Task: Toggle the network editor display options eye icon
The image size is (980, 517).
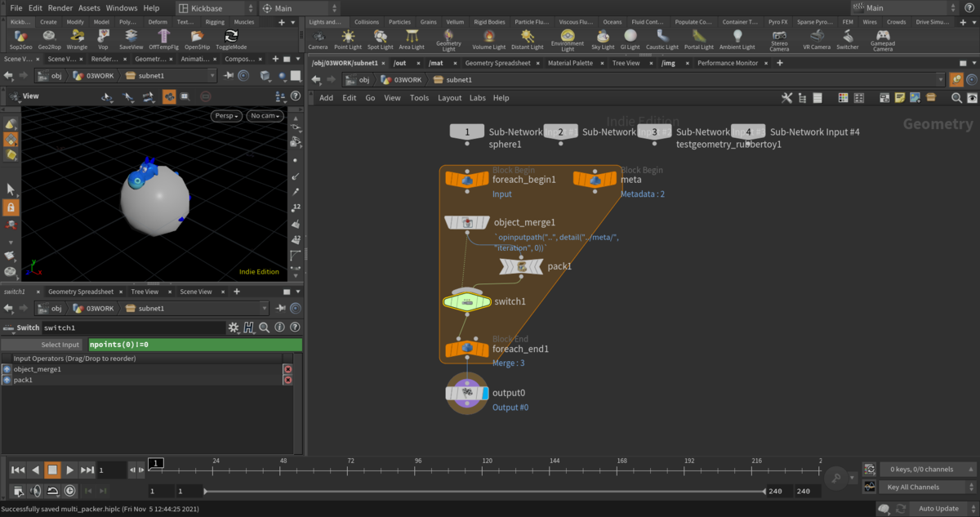Action: click(972, 98)
